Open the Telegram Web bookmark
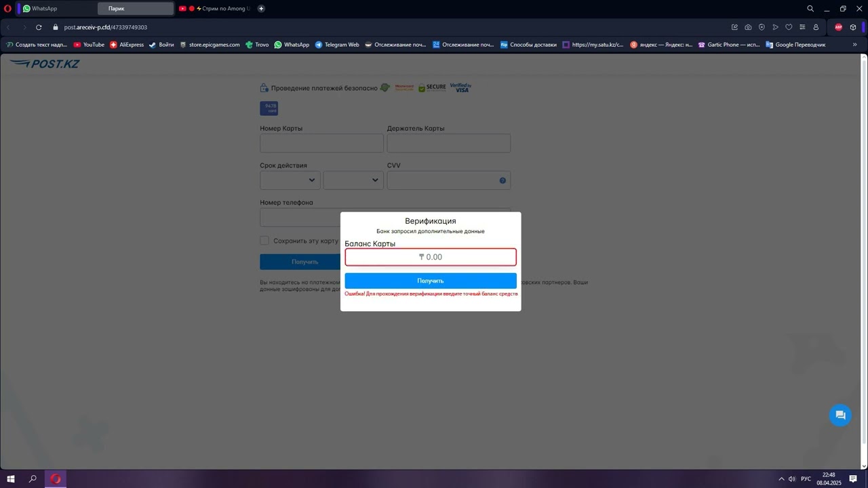 coord(337,45)
